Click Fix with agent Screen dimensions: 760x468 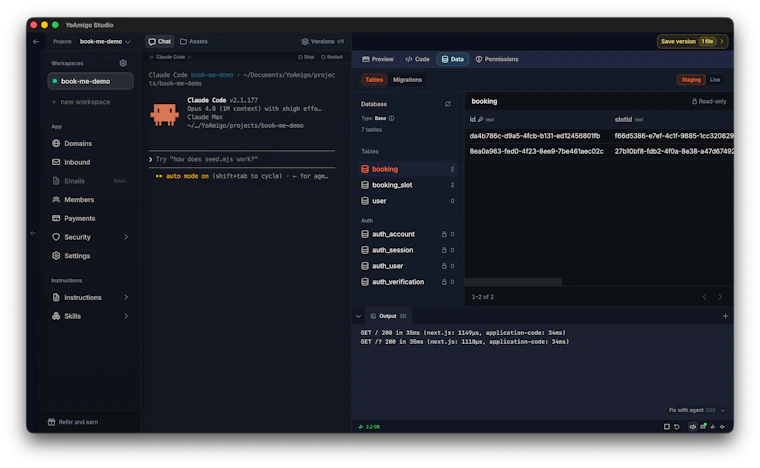[x=691, y=410]
